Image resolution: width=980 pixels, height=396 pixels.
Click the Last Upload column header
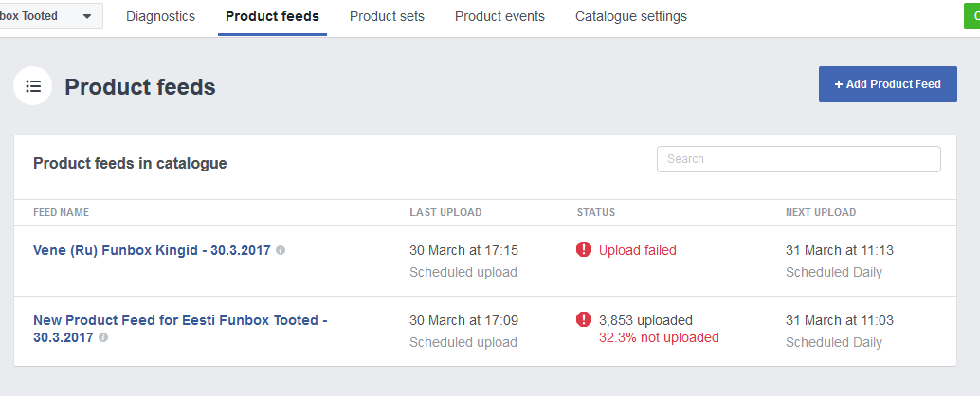(445, 212)
